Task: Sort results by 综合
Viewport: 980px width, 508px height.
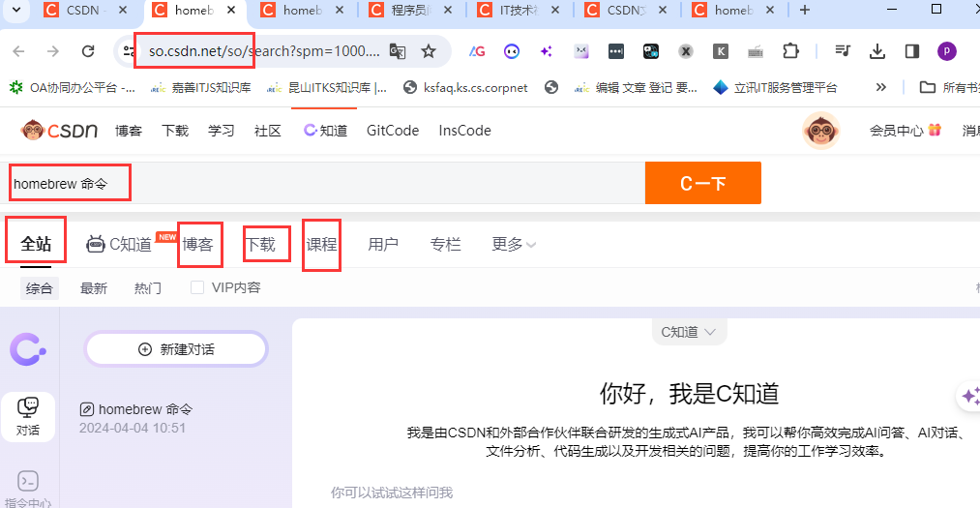Action: point(40,288)
